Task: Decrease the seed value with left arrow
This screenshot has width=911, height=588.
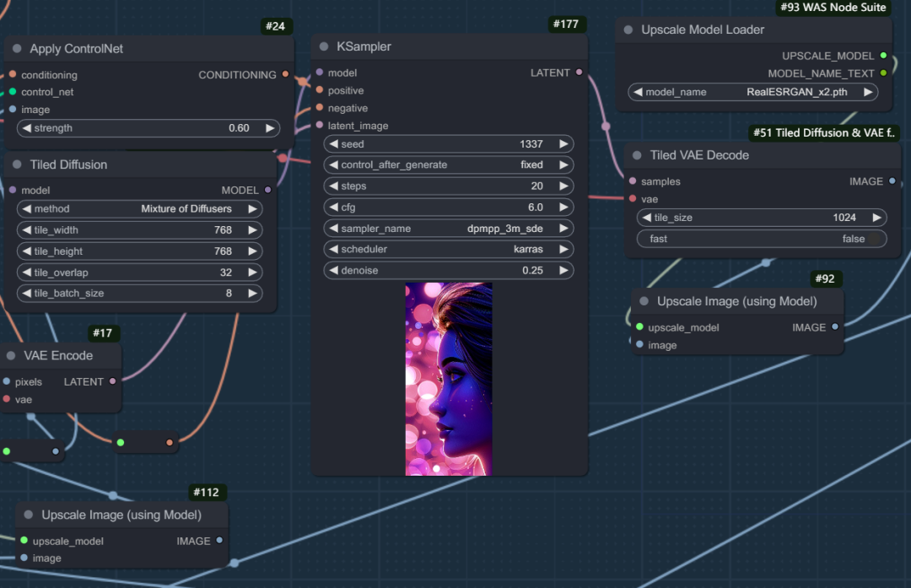Action: coord(333,144)
